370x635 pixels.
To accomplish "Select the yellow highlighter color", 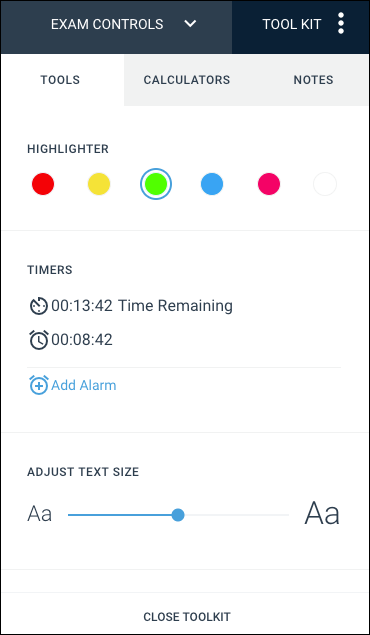I will tap(99, 184).
